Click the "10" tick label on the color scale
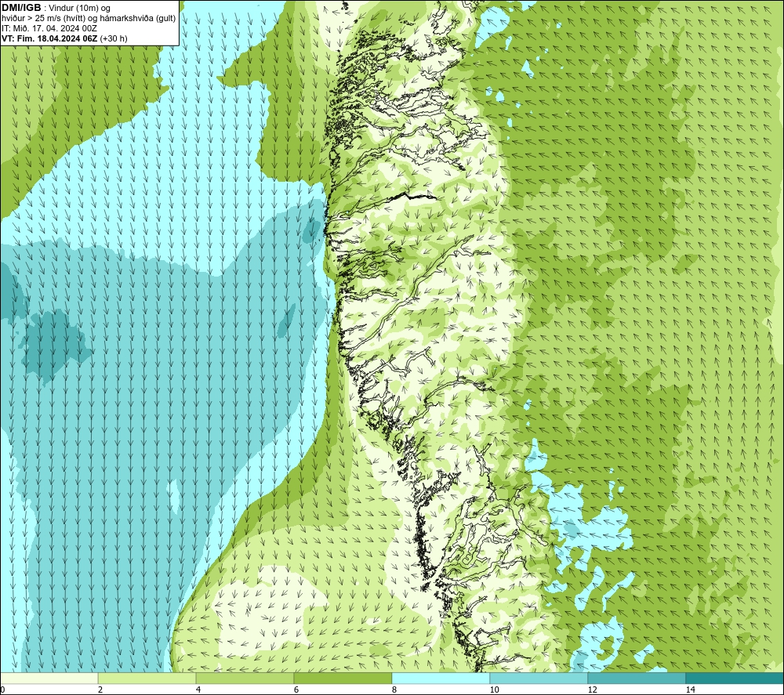 [494, 690]
